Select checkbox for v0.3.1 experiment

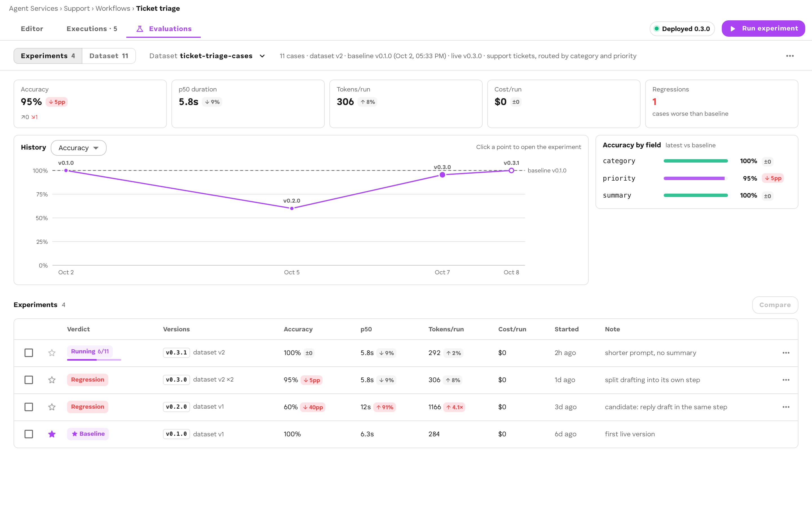click(29, 353)
